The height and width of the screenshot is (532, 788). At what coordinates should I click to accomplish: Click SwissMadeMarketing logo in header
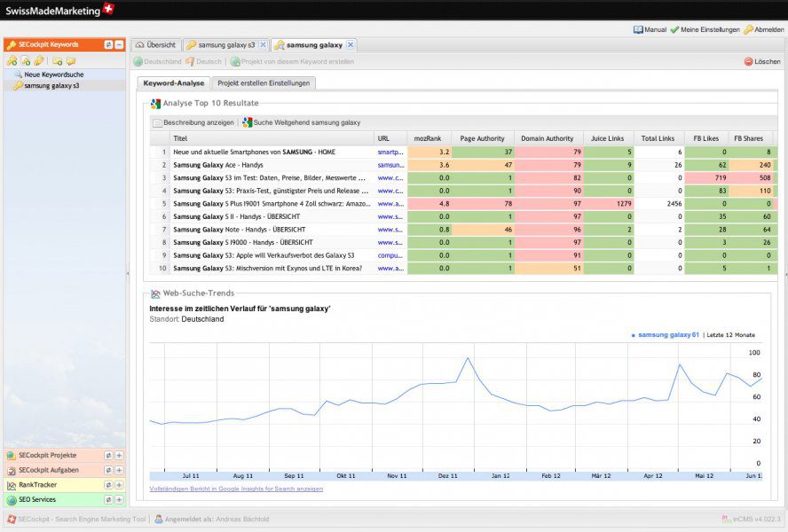(59, 10)
